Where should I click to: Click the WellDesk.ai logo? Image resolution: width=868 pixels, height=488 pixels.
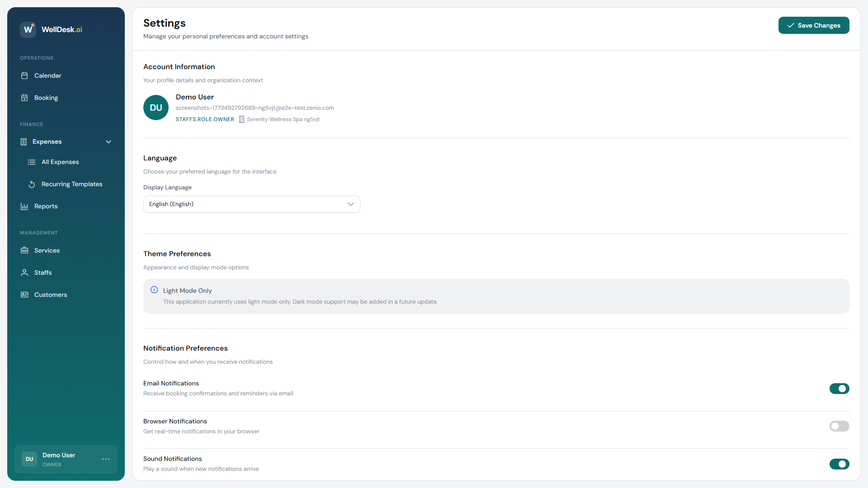51,29
